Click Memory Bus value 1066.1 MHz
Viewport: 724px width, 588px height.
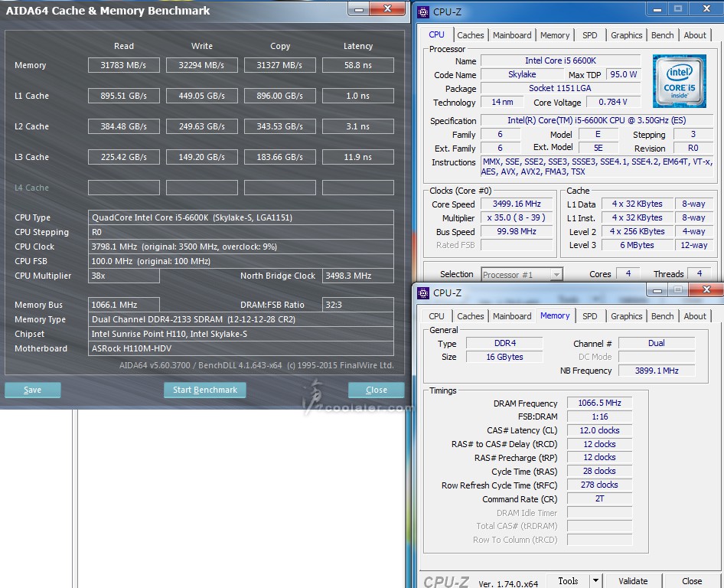click(x=124, y=305)
